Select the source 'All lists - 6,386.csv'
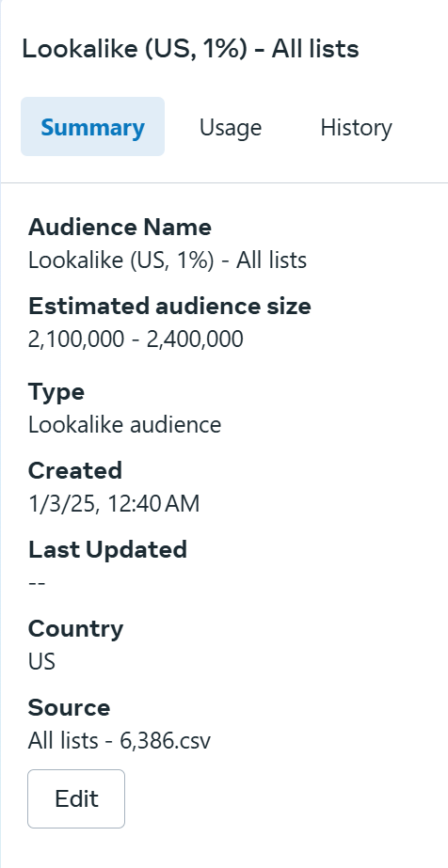 click(120, 741)
